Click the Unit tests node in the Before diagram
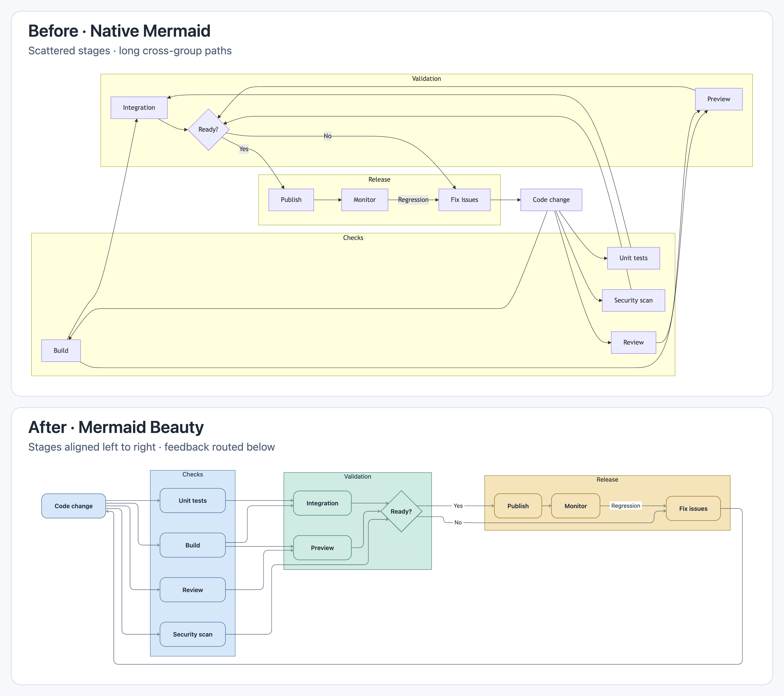Screen dimensions: 784x696 633,258
